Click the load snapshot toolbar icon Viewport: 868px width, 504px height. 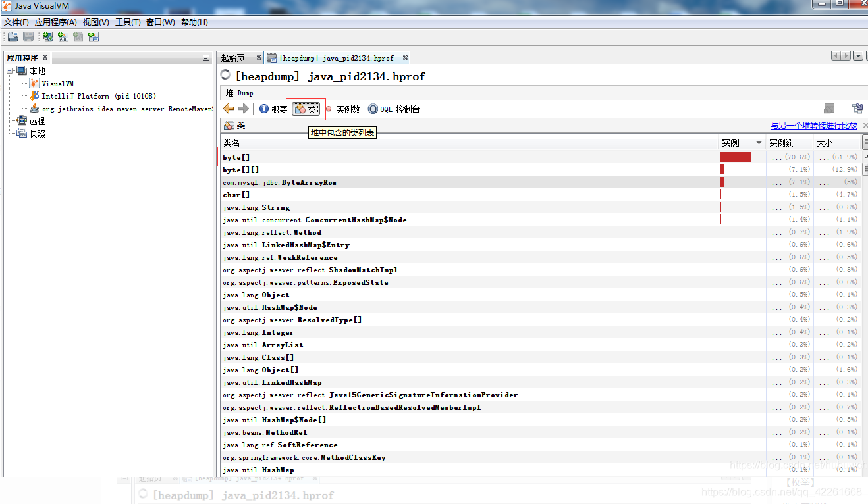13,37
